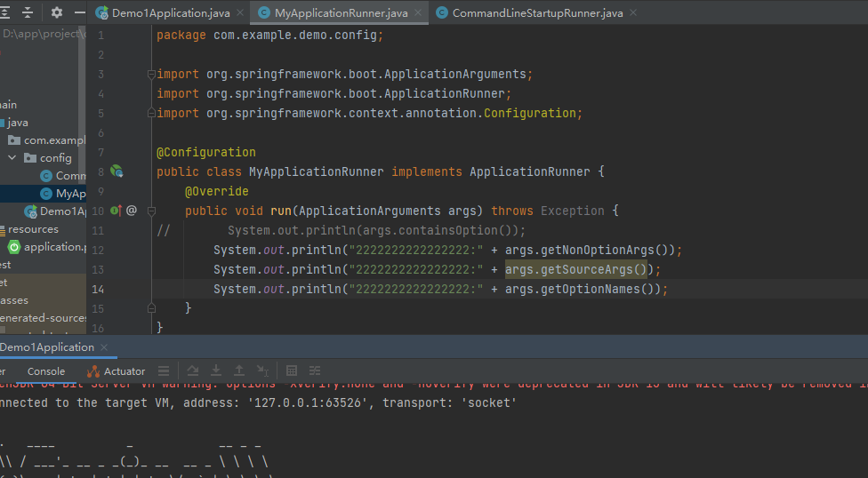Click the step into download-arrow icon
This screenshot has width=868, height=478.
click(x=216, y=370)
